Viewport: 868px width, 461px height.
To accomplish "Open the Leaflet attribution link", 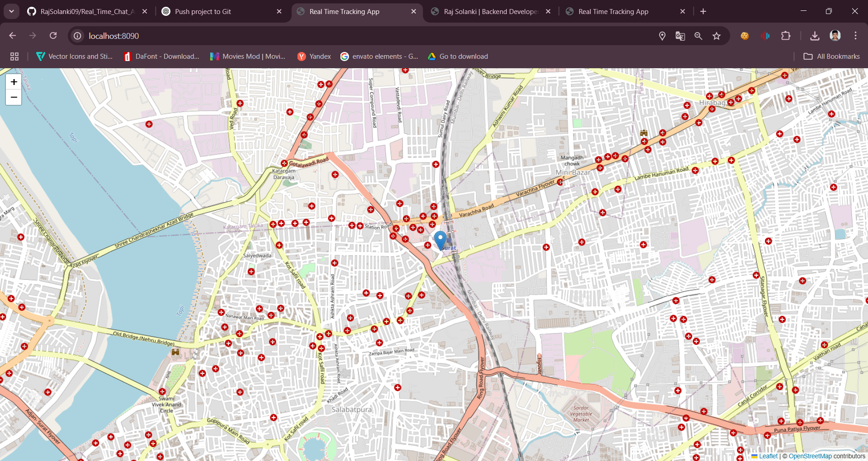I will point(768,456).
